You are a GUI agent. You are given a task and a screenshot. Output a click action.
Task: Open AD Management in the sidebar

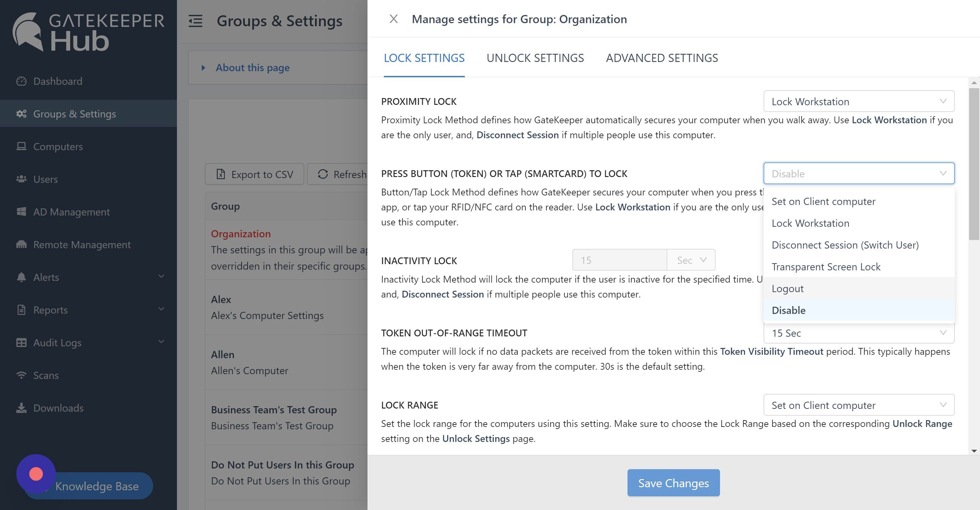point(88,212)
